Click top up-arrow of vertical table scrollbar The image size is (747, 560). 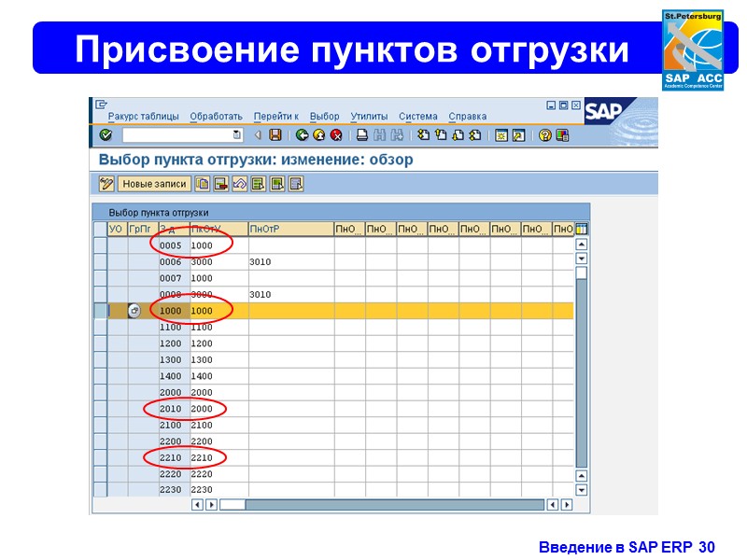pos(581,245)
